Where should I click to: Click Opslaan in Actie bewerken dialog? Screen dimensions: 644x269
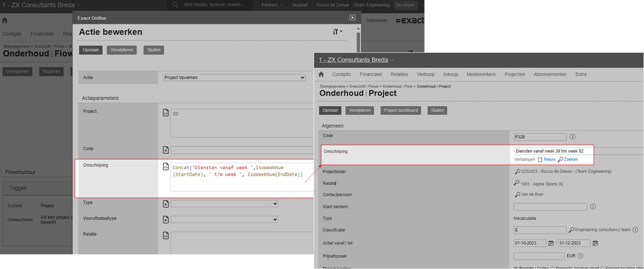pyautogui.click(x=91, y=50)
